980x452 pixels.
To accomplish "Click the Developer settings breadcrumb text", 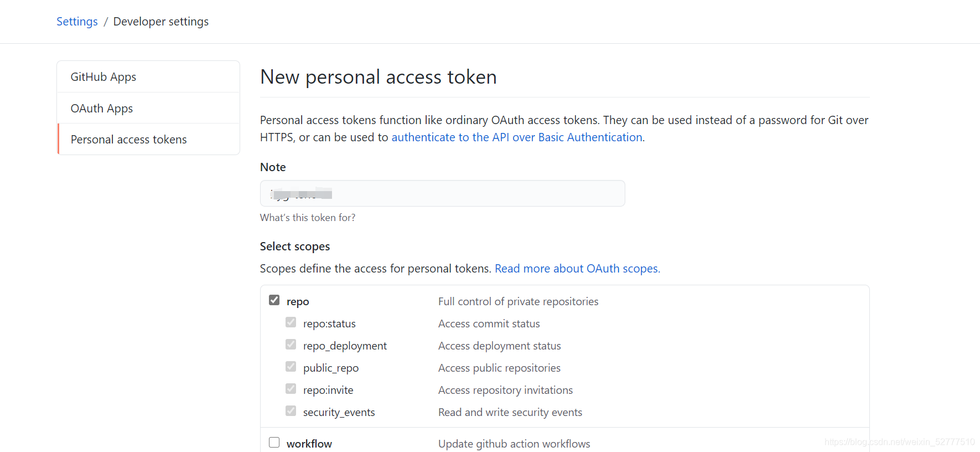I will 160,22.
